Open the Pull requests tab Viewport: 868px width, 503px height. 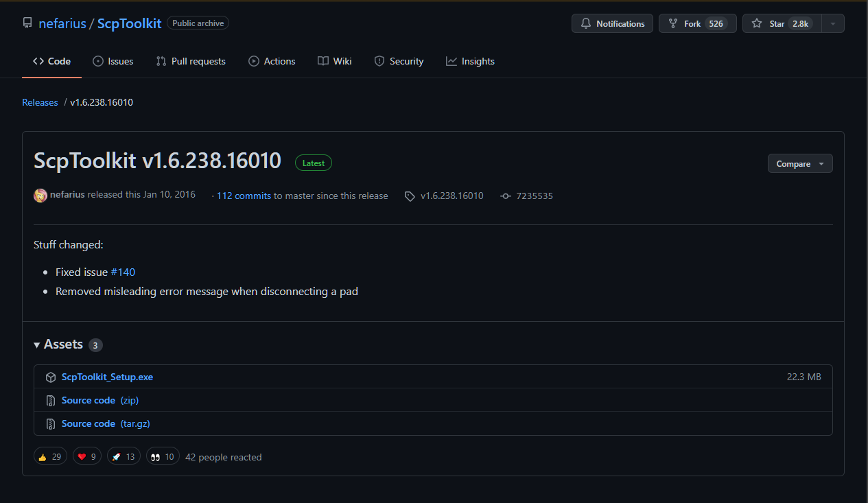click(x=190, y=61)
